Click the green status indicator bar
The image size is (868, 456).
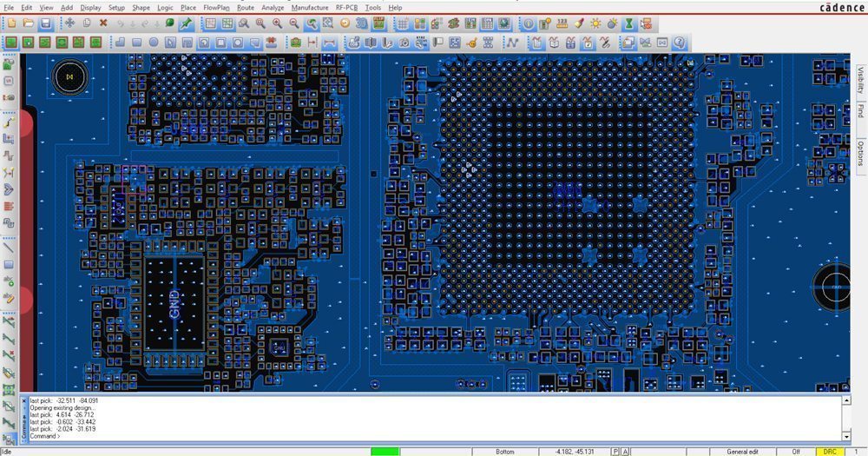[385, 453]
